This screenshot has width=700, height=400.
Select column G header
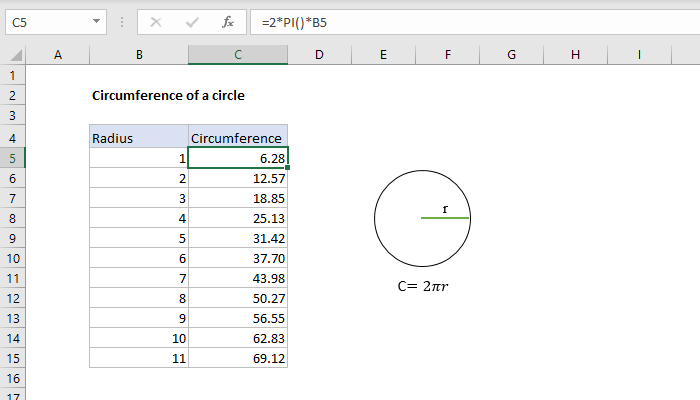pos(511,55)
